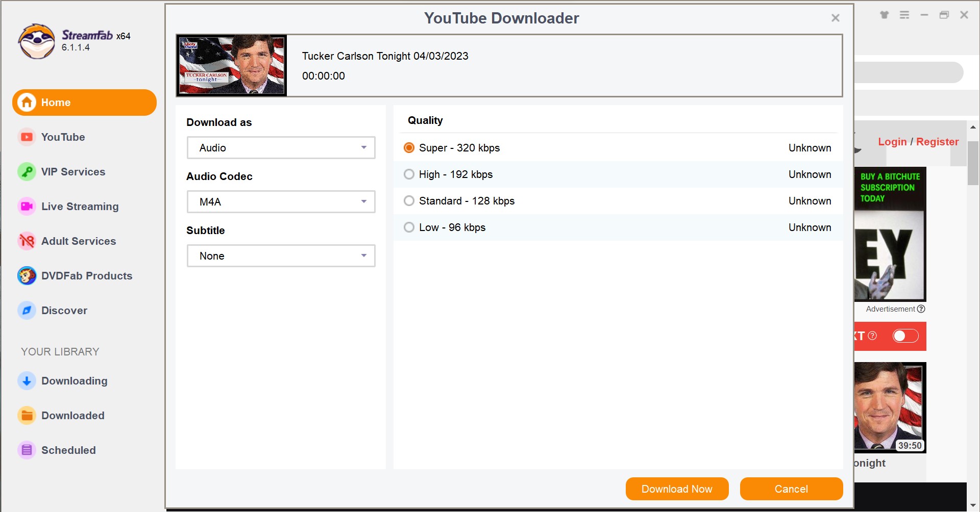Click the background address bar field
The height and width of the screenshot is (512, 980).
coord(909,72)
